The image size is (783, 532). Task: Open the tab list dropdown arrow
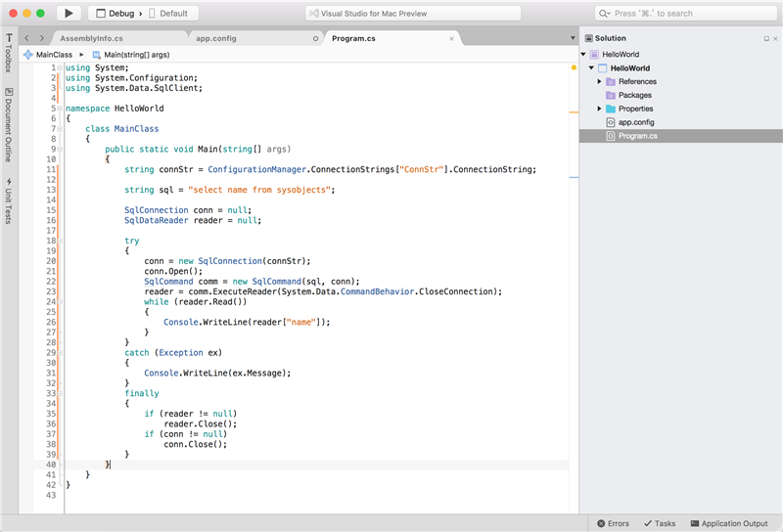[x=573, y=38]
